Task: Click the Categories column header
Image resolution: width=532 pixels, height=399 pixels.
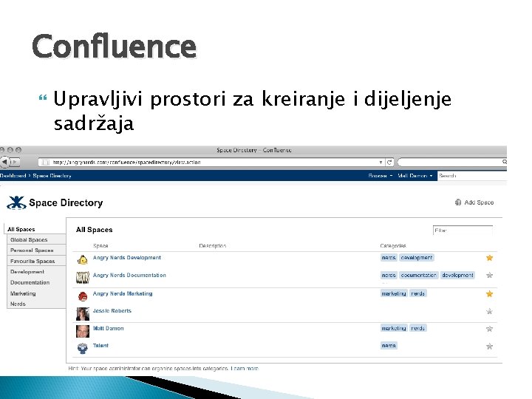Action: 393,245
